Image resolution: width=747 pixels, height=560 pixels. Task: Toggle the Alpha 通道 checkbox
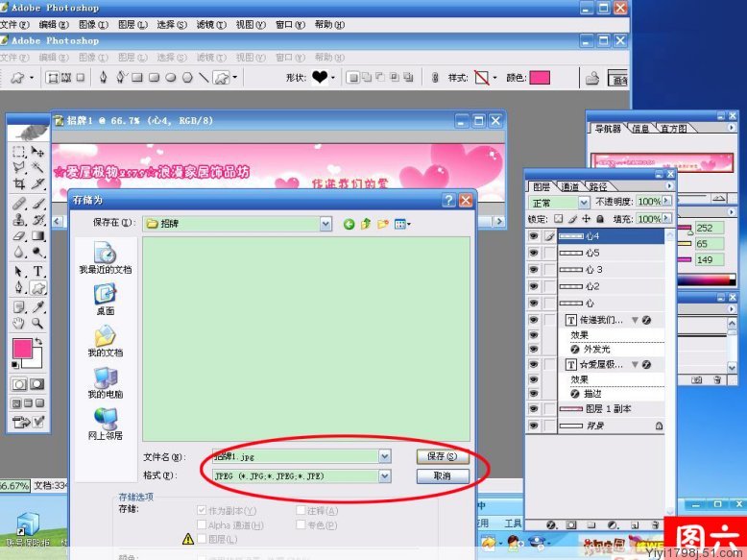[202, 524]
